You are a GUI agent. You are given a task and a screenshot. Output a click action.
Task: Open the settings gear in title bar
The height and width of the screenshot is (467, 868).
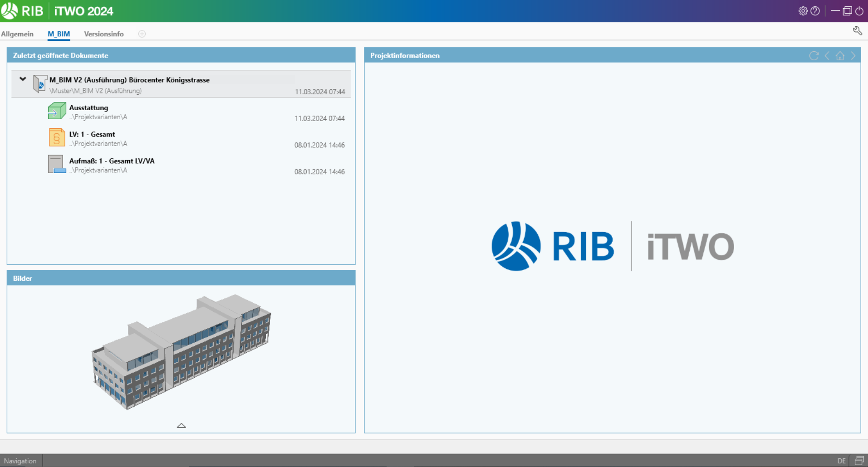803,11
